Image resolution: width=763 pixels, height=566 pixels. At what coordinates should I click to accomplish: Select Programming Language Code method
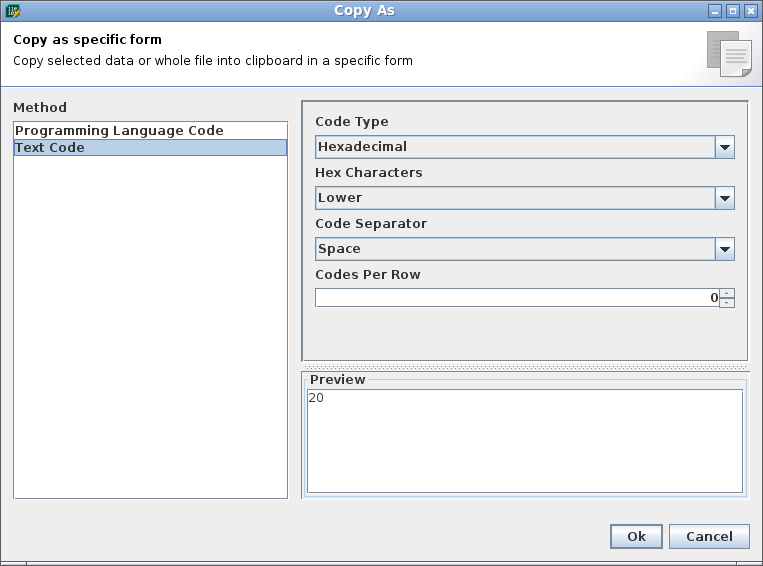150,130
